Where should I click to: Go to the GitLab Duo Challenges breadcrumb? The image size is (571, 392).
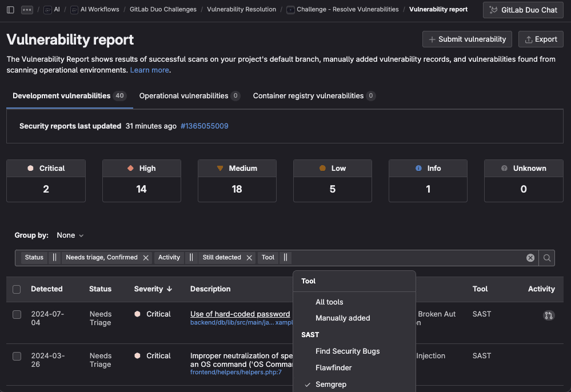coord(163,10)
